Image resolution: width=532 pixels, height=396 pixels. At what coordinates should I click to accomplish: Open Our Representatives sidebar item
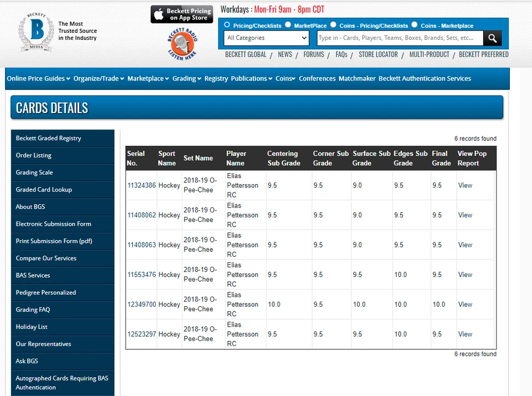63,344
